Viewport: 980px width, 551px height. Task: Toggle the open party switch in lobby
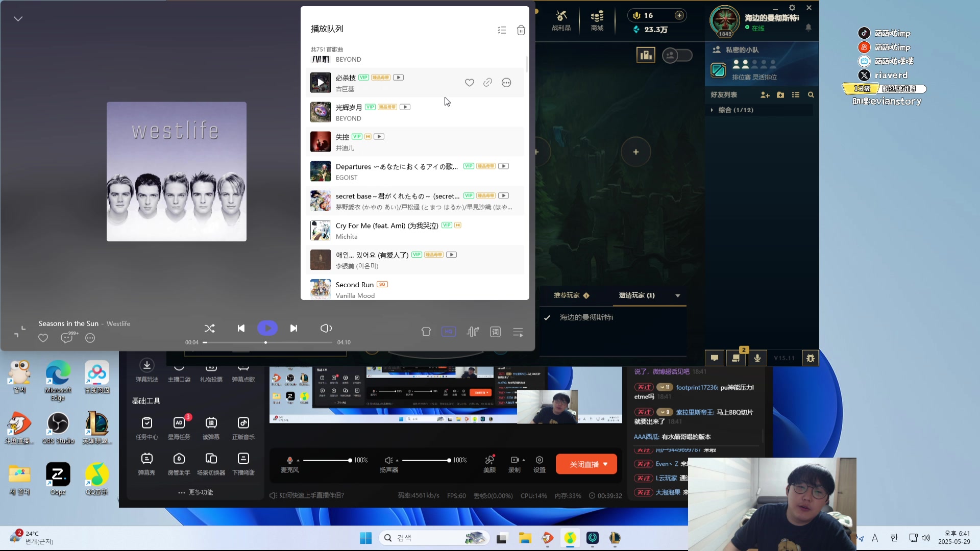click(x=677, y=55)
